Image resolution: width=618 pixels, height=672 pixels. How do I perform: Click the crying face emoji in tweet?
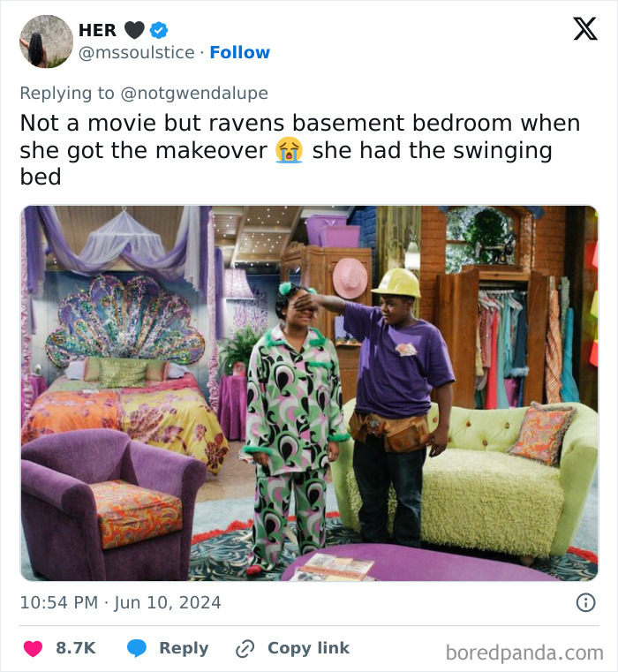tap(289, 149)
